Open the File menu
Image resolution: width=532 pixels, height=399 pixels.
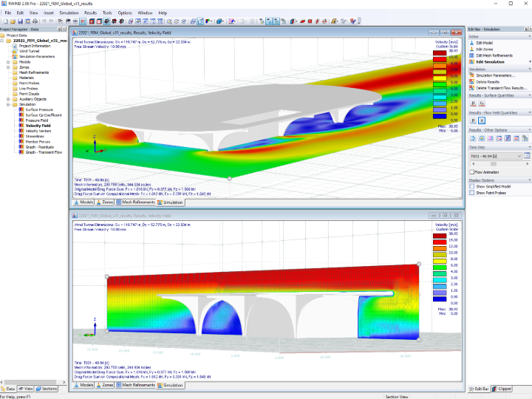click(8, 13)
